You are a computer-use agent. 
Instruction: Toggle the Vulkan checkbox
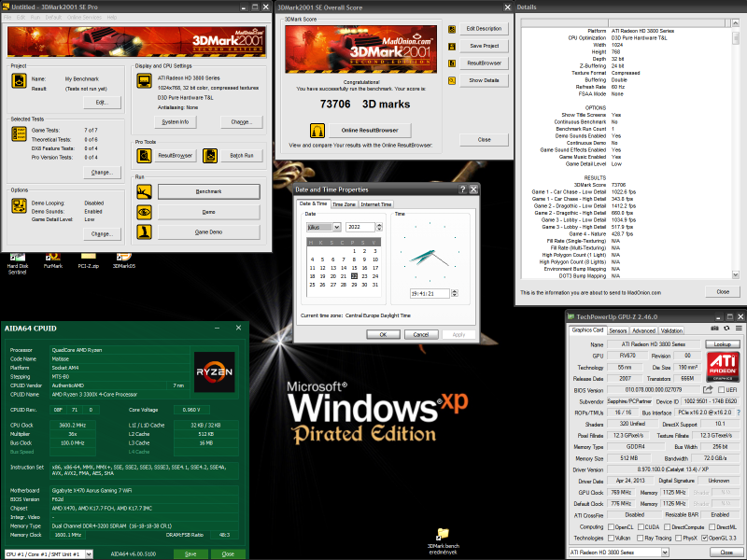[611, 538]
